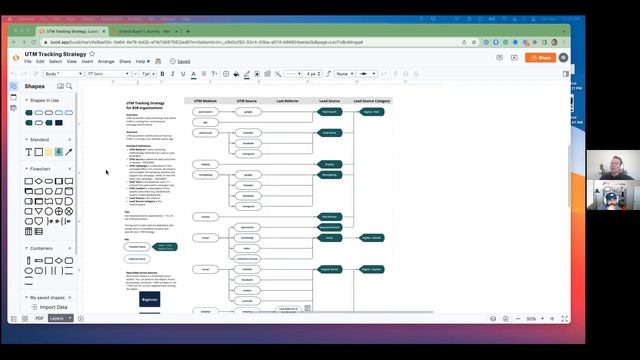The width and height of the screenshot is (640, 360).
Task: Toggle italic text formatting
Action: pos(173,74)
